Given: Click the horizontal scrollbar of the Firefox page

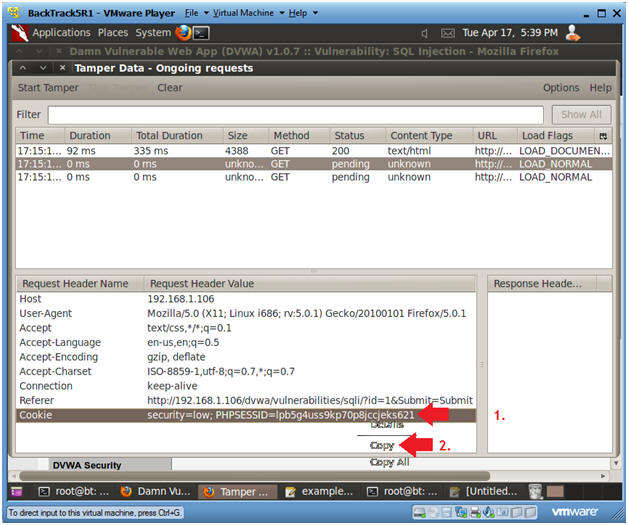Looking at the screenshot, I should 254,476.
